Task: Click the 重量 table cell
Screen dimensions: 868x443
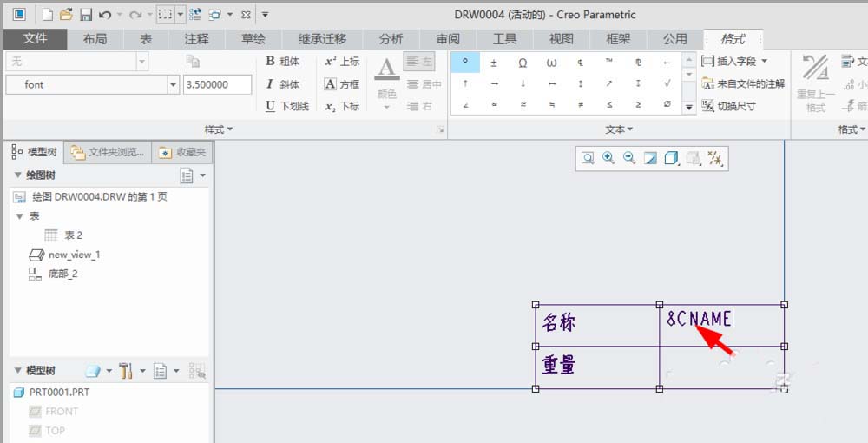Action: pyautogui.click(x=597, y=367)
